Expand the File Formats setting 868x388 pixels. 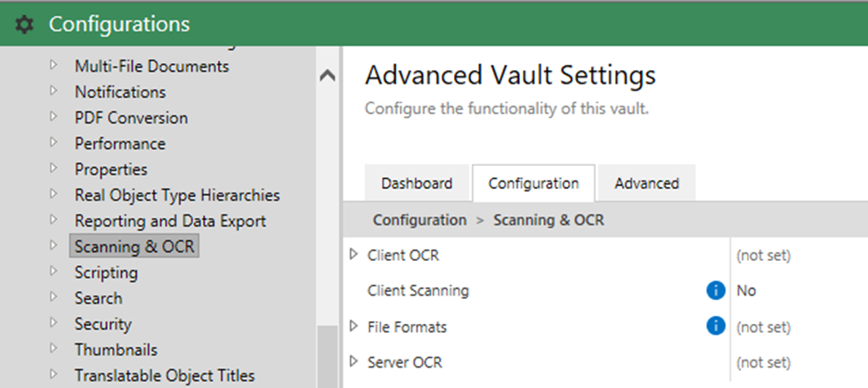pos(353,327)
